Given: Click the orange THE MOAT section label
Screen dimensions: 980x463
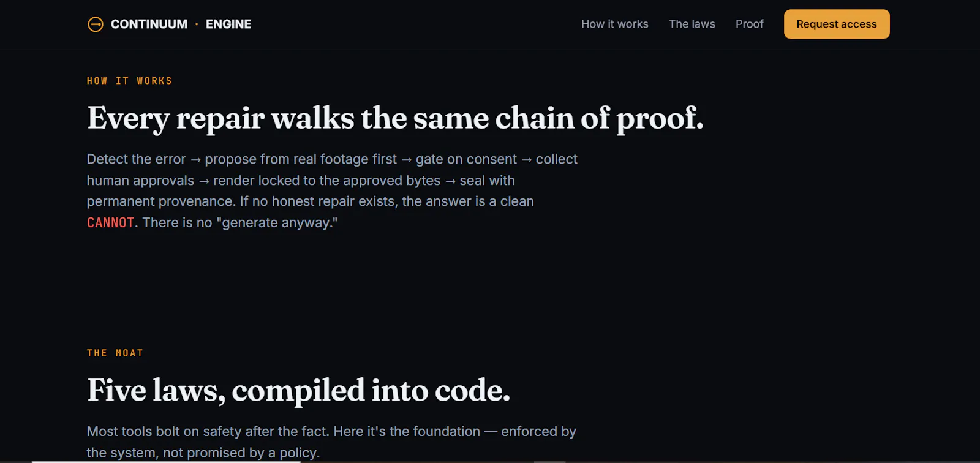Looking at the screenshot, I should 115,353.
